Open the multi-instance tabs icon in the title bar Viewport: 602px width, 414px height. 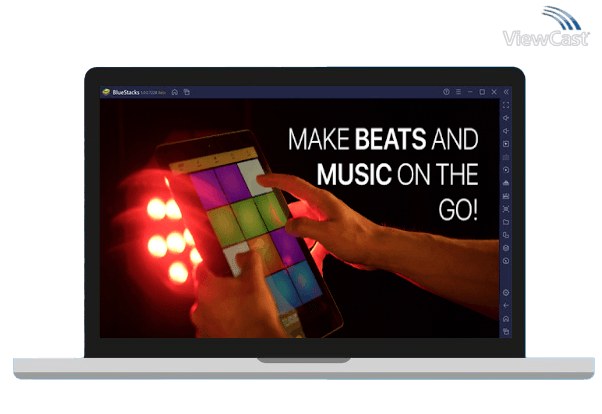coord(187,92)
